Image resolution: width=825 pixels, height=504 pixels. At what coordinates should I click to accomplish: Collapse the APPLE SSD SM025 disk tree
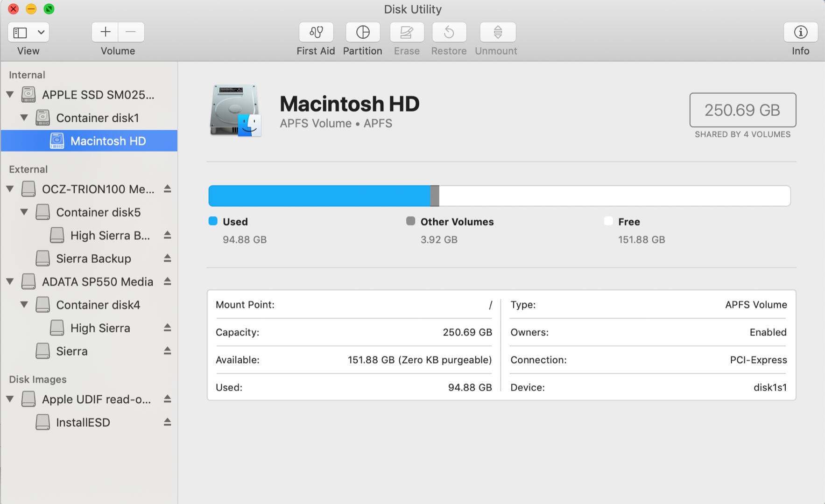point(10,95)
